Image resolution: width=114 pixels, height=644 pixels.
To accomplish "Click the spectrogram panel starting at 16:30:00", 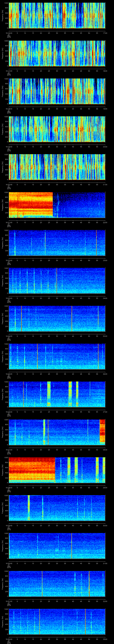I will coord(57,546).
